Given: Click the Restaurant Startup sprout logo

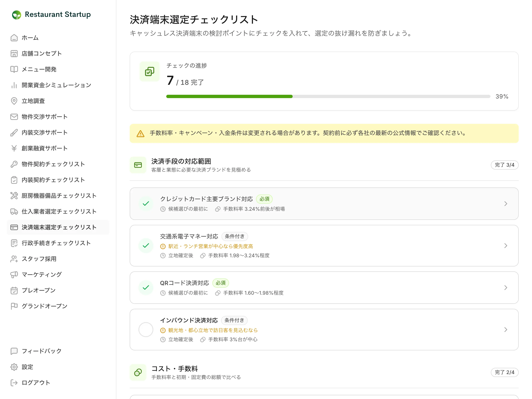Looking at the screenshot, I should point(17,15).
